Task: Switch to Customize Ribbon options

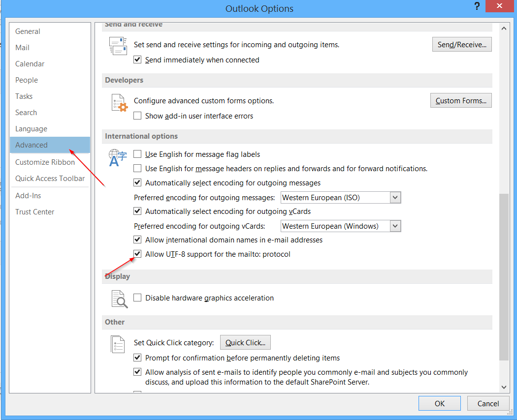Action: click(45, 162)
